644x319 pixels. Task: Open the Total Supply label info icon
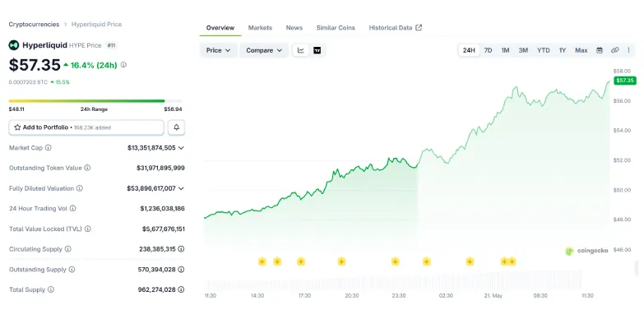click(x=50, y=290)
